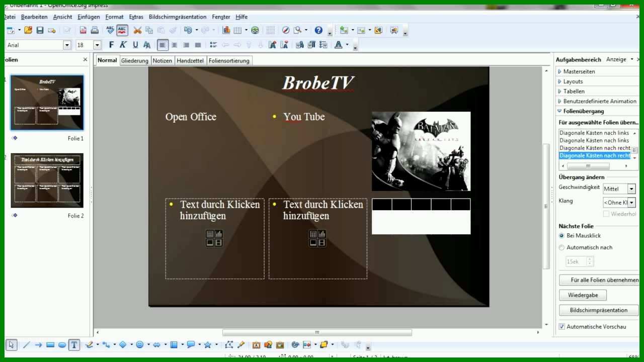
Task: Click the Undo arrow icon
Action: coord(188,30)
